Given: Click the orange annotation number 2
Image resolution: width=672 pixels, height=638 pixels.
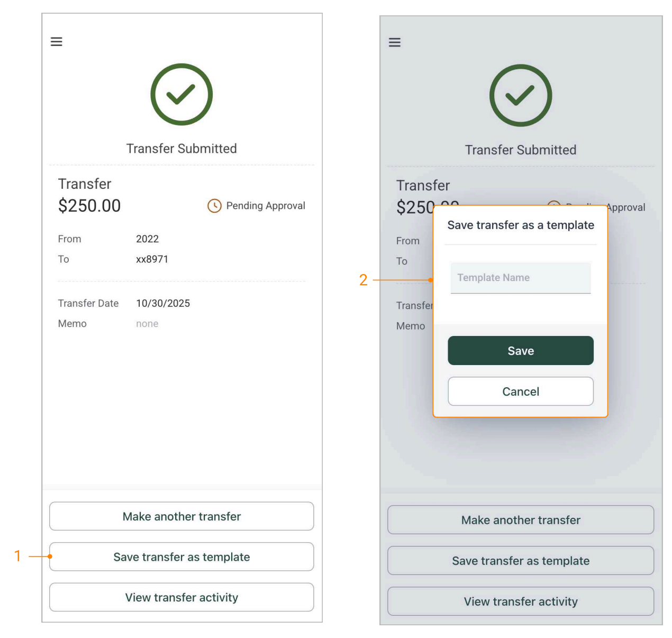Looking at the screenshot, I should pos(363,280).
